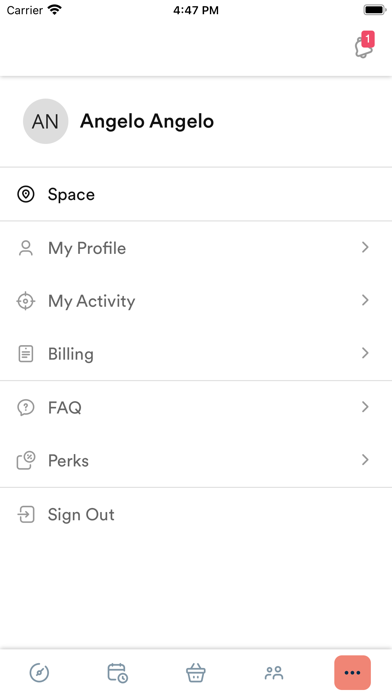Click the My Activity target icon
Screen dimensions: 392x696
coord(26,301)
